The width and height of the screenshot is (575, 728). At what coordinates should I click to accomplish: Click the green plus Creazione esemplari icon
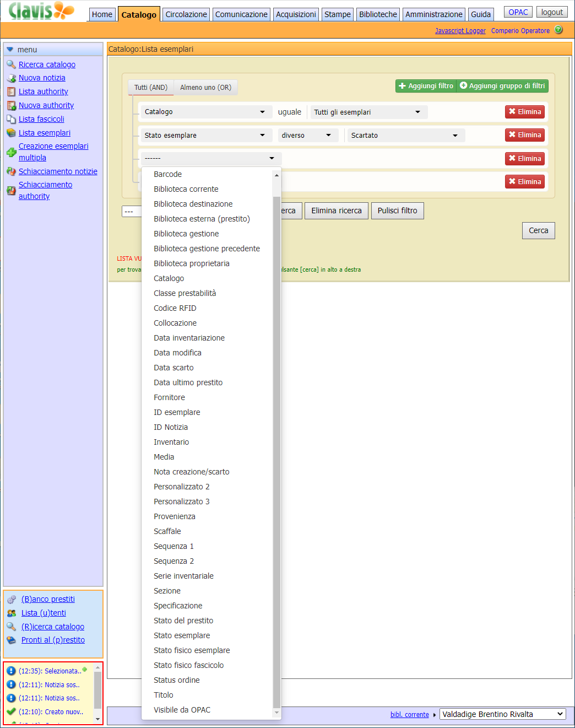point(11,152)
